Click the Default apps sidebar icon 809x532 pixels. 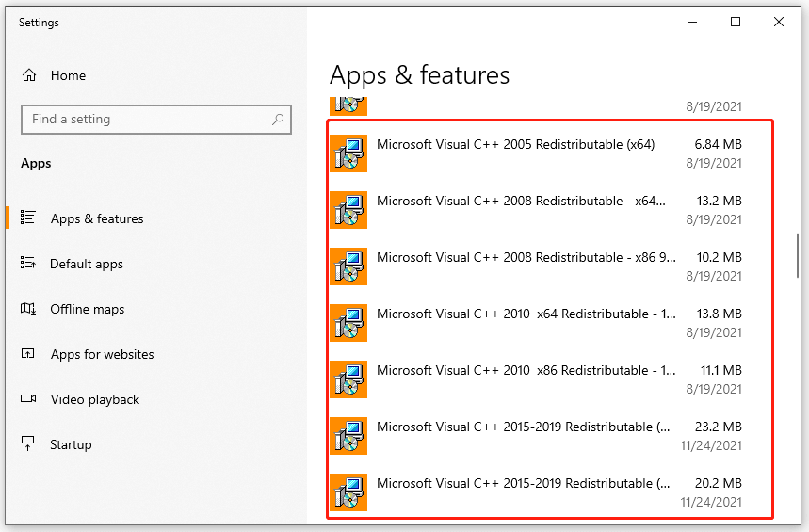pyautogui.click(x=28, y=264)
